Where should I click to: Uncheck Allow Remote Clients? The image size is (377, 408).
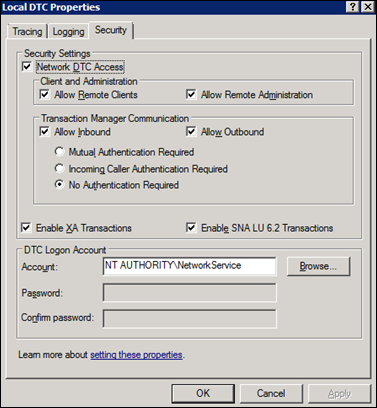[x=44, y=94]
